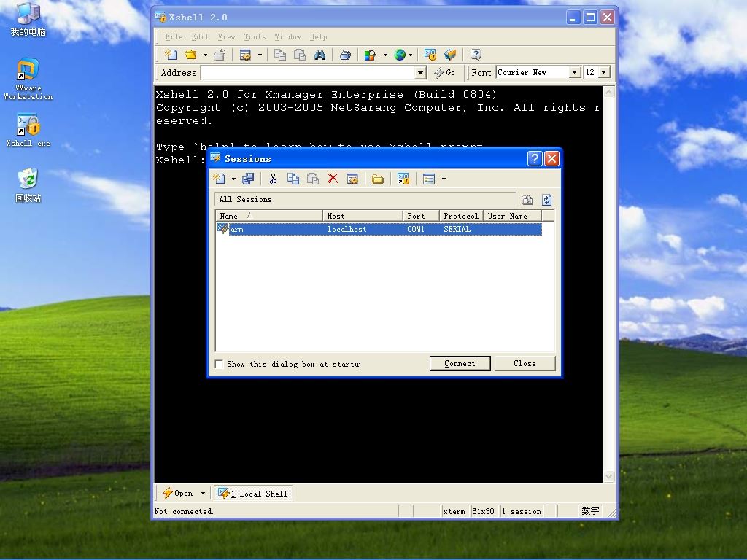
Task: Sort by the Name column header
Action: click(x=269, y=216)
